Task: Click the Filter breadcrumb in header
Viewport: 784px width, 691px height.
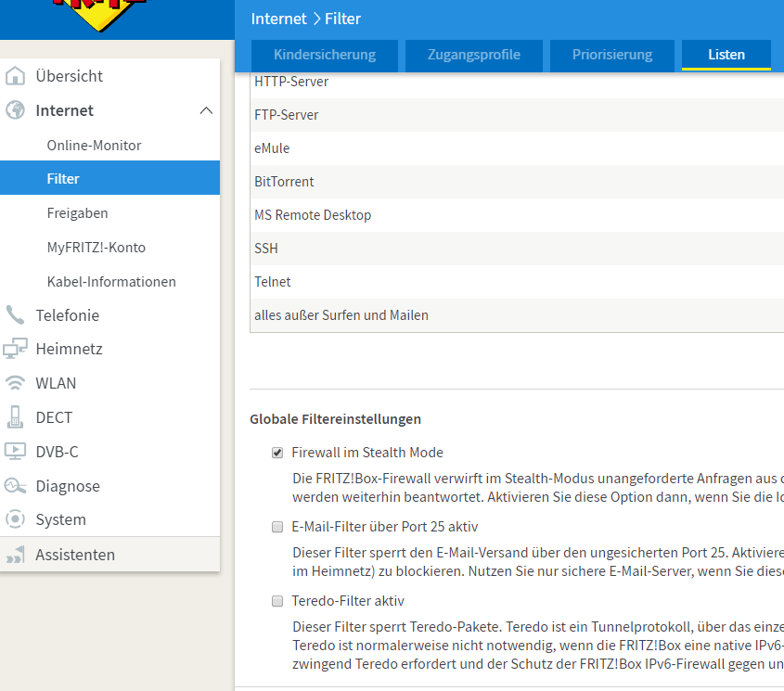Action: point(342,19)
